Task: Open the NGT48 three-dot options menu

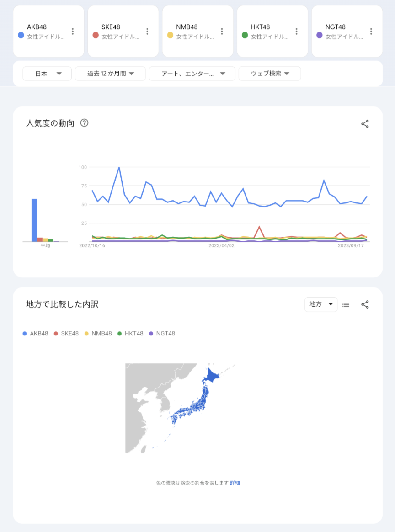Action: click(x=371, y=32)
